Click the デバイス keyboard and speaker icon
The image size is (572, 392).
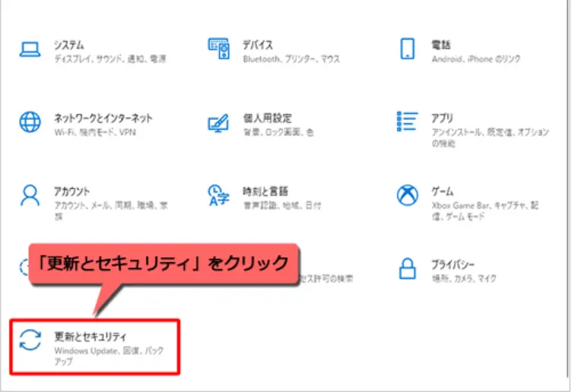(219, 49)
